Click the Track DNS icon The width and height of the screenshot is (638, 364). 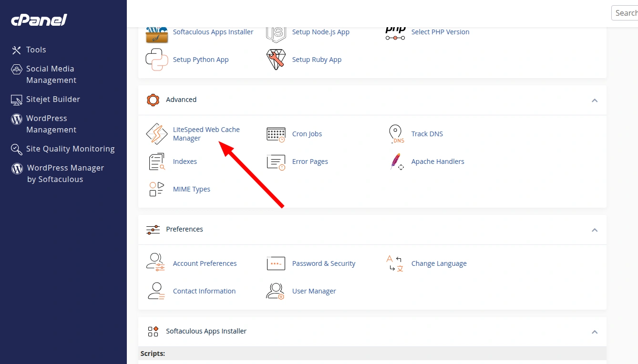(396, 134)
